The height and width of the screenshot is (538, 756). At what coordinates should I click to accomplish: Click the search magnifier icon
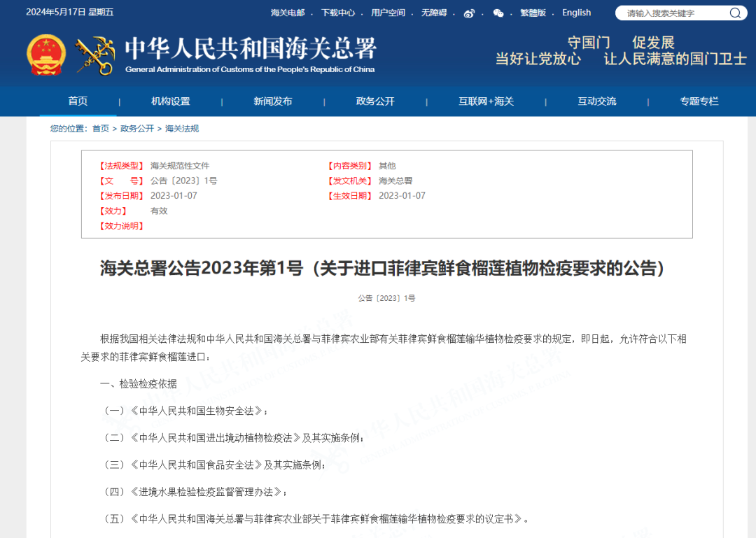coord(735,13)
